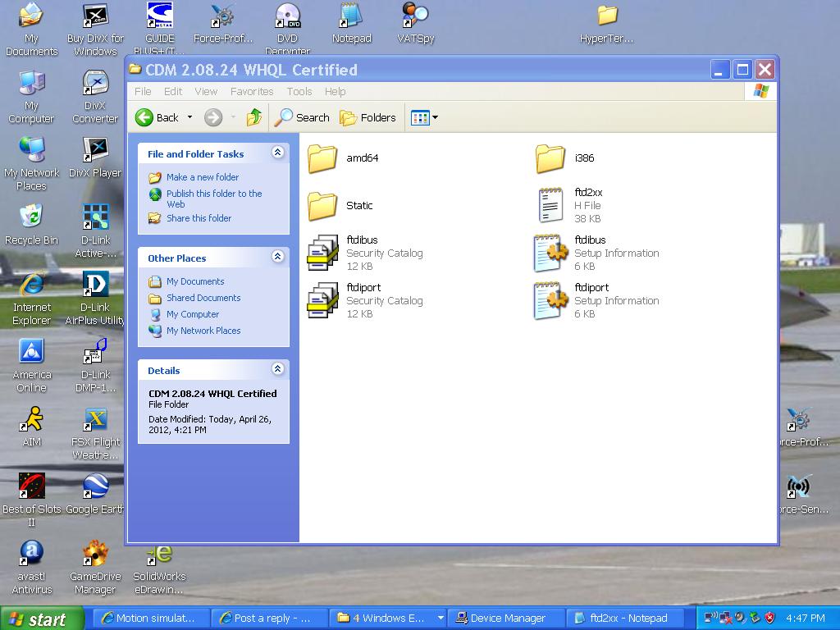Click the Up folder toolbar icon
The image size is (840, 630).
coord(254,117)
